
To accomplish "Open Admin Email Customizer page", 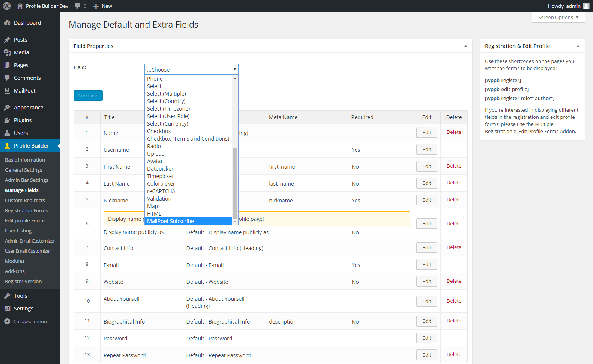I will pyautogui.click(x=30, y=241).
